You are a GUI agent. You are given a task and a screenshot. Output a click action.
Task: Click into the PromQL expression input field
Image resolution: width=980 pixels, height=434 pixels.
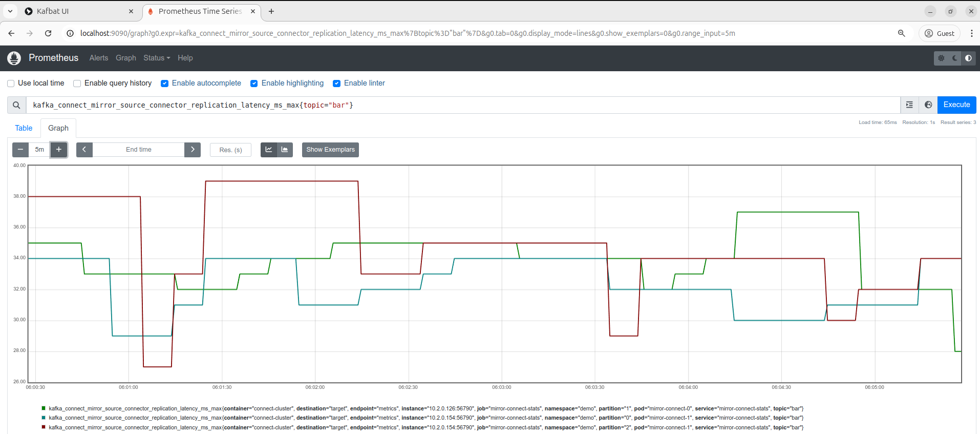(x=461, y=105)
